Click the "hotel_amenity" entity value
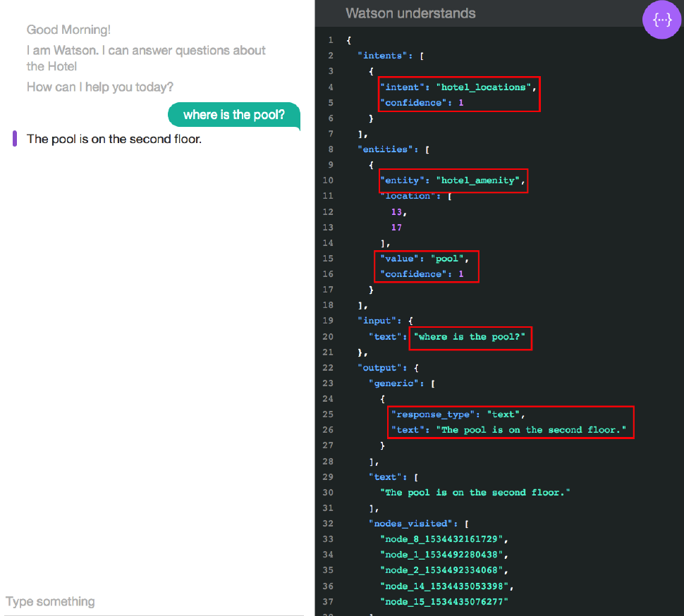The height and width of the screenshot is (616, 684). coord(478,180)
